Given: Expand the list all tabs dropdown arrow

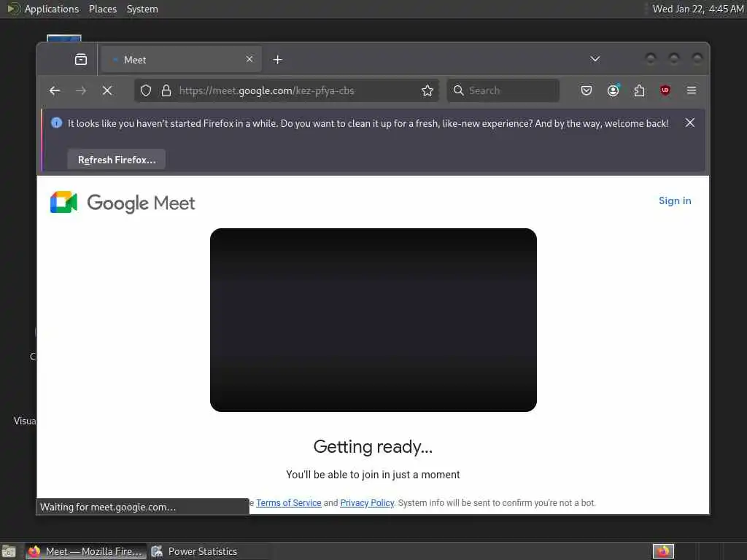Looking at the screenshot, I should 595,59.
